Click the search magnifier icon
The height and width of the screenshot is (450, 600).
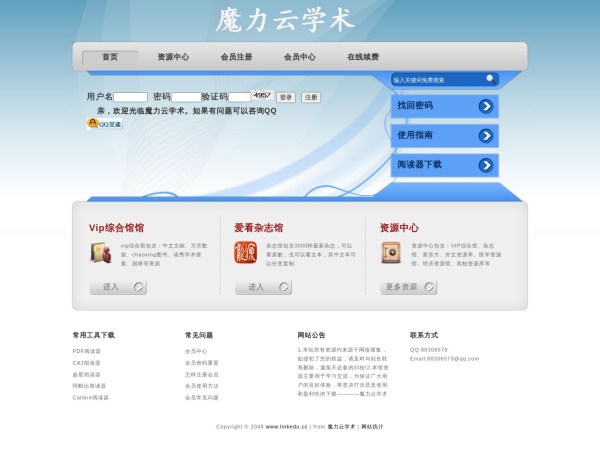coord(489,79)
